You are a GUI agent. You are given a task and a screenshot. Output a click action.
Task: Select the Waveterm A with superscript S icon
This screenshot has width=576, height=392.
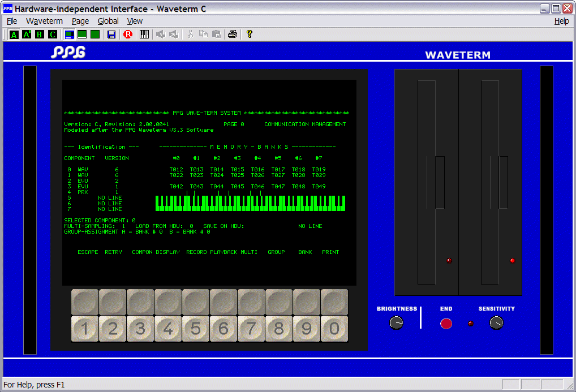point(27,35)
